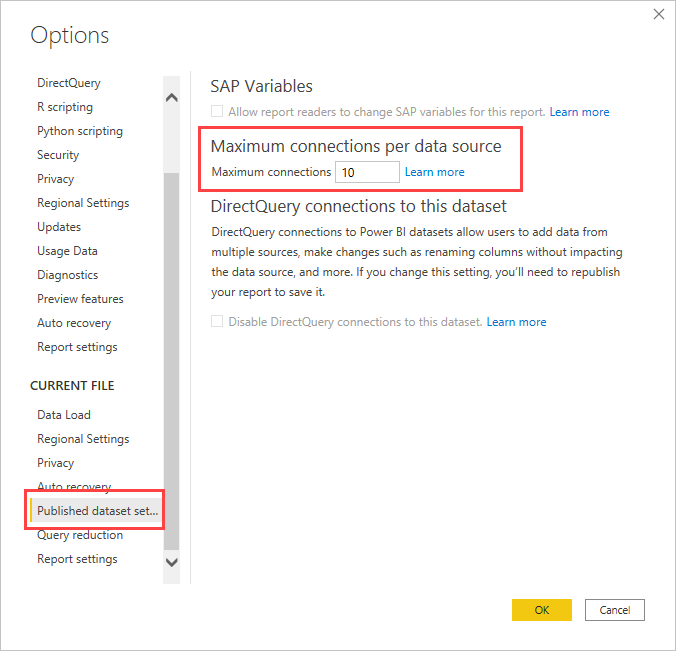Go to Python scripting options
Screen dimensions: 676x651
pos(80,131)
